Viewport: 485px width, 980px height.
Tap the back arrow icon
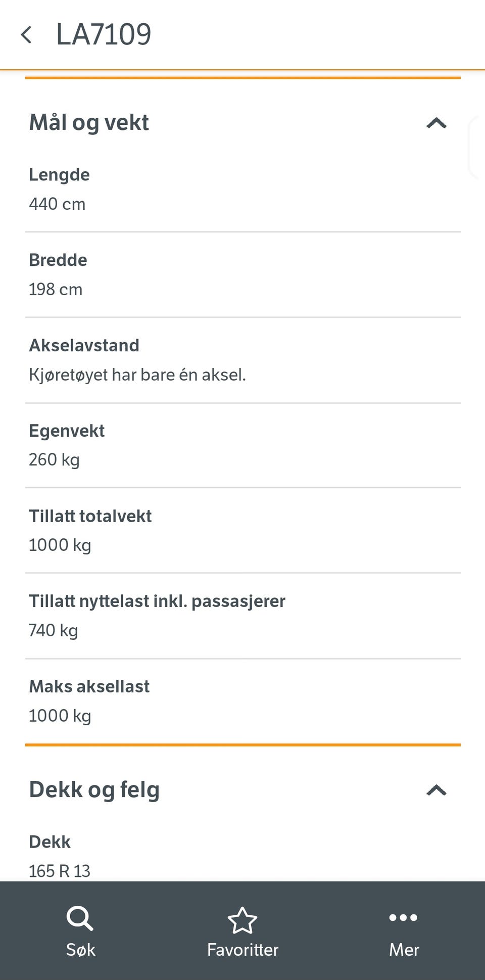(26, 35)
